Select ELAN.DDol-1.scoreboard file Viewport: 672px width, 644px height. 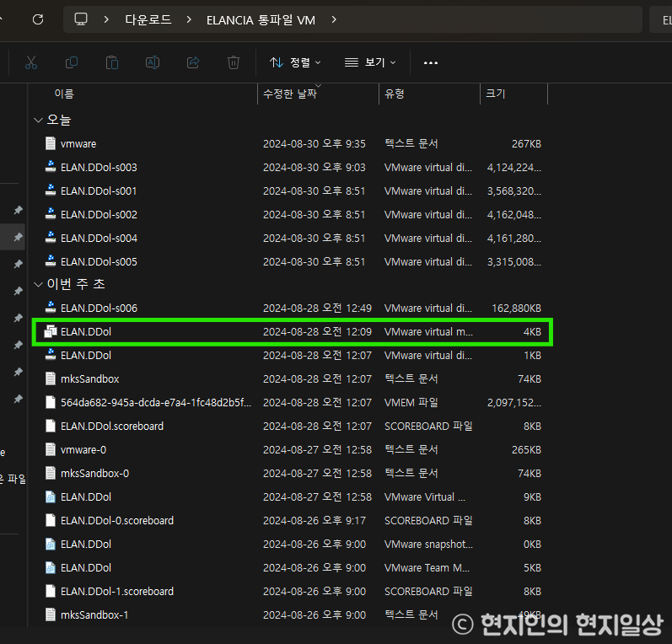tap(110, 591)
